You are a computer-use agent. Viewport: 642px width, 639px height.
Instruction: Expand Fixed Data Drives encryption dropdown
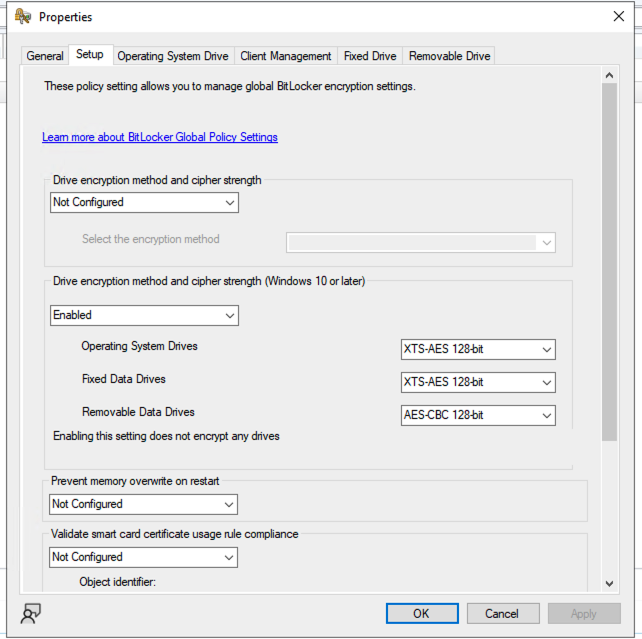(x=478, y=382)
